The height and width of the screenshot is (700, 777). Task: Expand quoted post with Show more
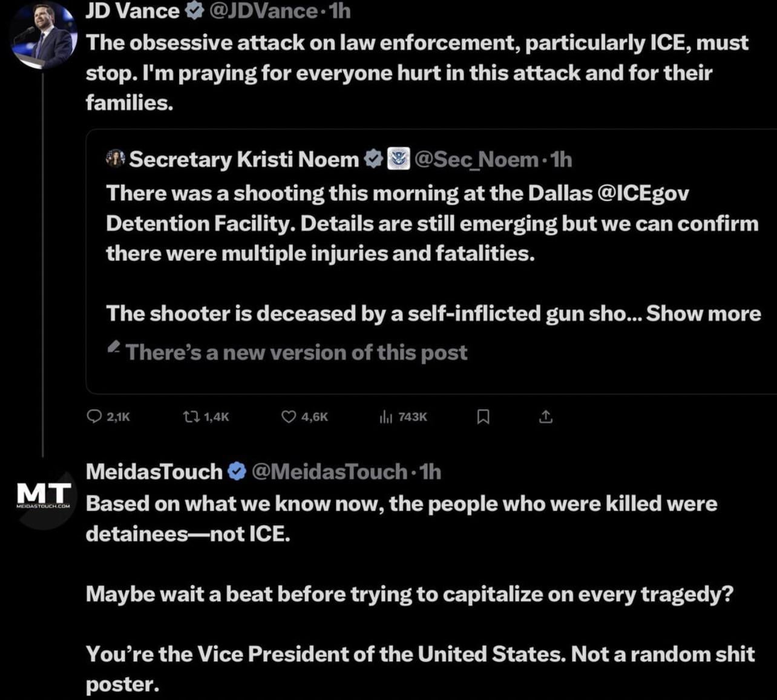(703, 313)
